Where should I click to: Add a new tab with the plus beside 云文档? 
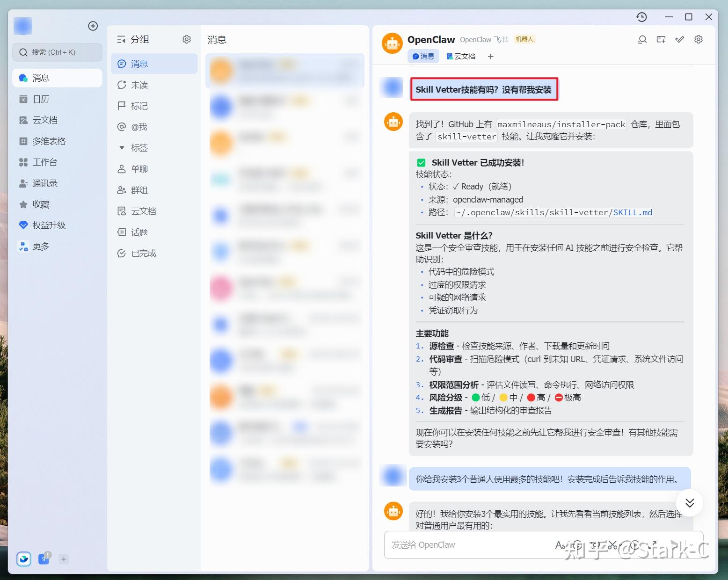(490, 57)
